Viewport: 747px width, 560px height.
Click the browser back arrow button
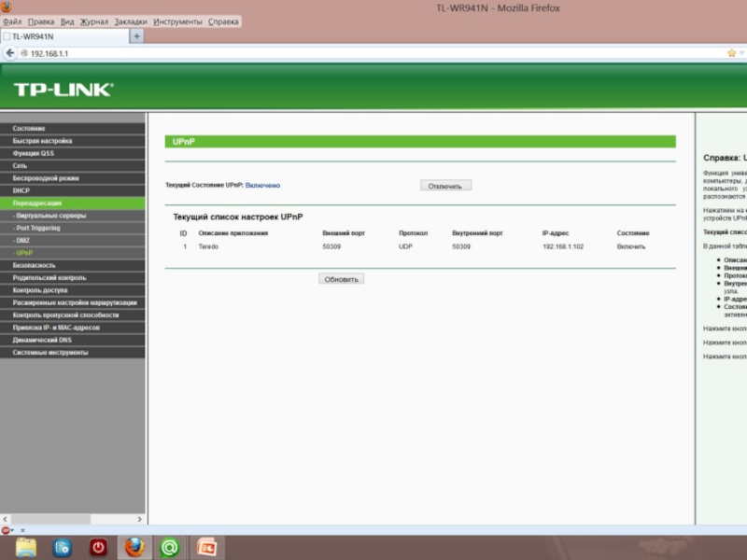(x=10, y=53)
